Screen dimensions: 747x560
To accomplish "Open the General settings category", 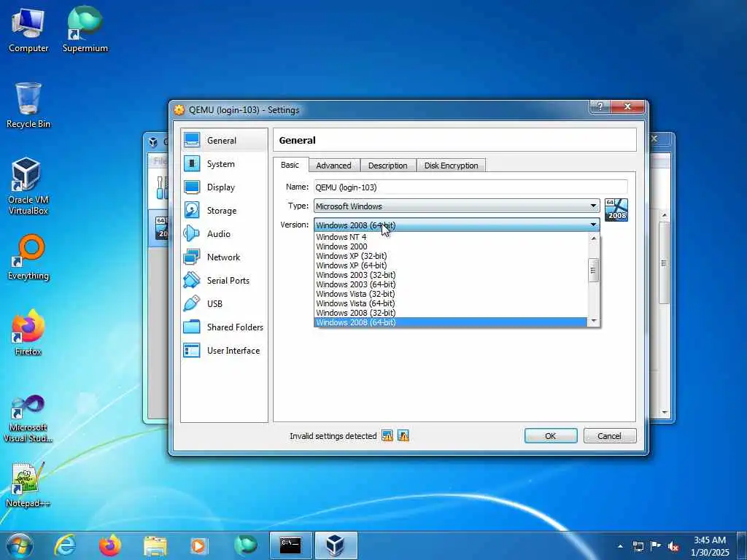I will click(x=224, y=141).
